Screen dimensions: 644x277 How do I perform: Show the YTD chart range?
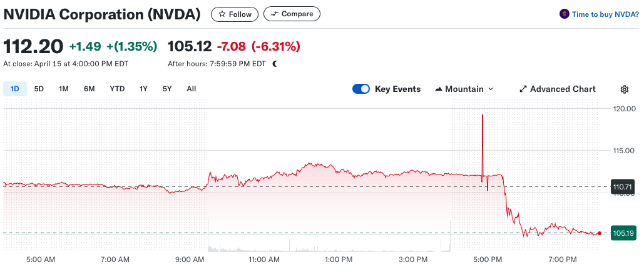pos(117,89)
